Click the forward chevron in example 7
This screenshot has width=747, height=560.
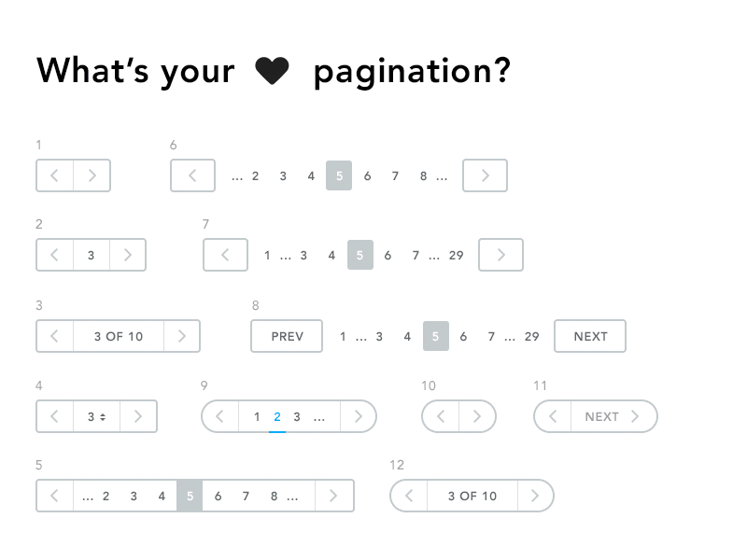[500, 255]
